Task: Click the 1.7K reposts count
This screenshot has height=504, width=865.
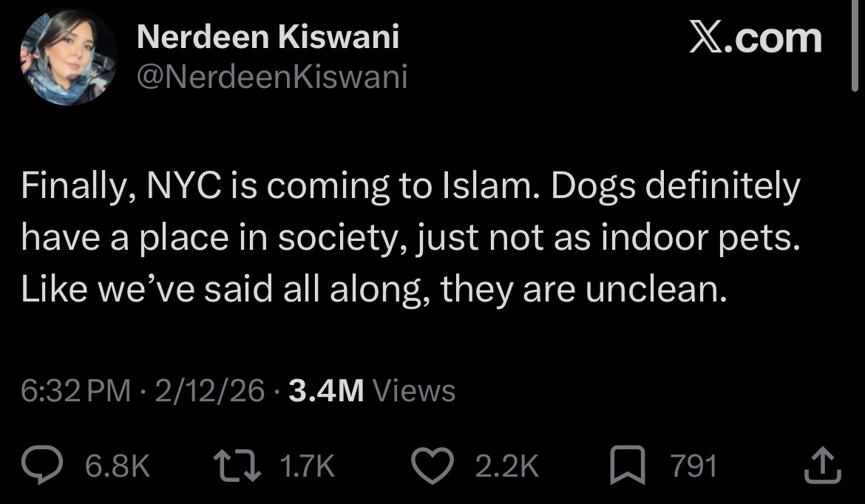Action: pyautogui.click(x=307, y=466)
